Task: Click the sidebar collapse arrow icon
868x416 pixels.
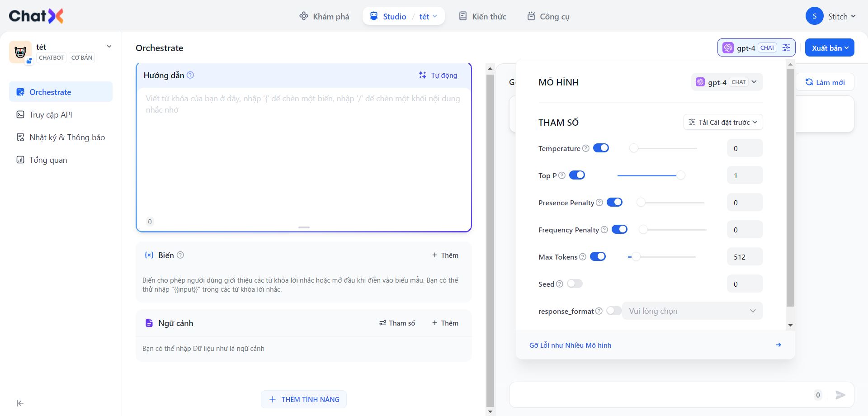Action: pyautogui.click(x=20, y=403)
